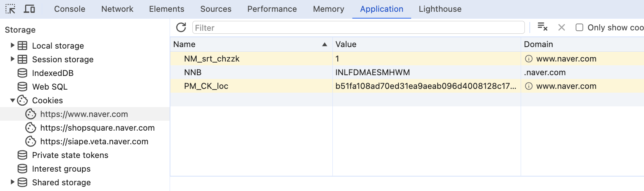644x191 pixels.
Task: Click the cookie Filter input field
Action: pyautogui.click(x=358, y=28)
